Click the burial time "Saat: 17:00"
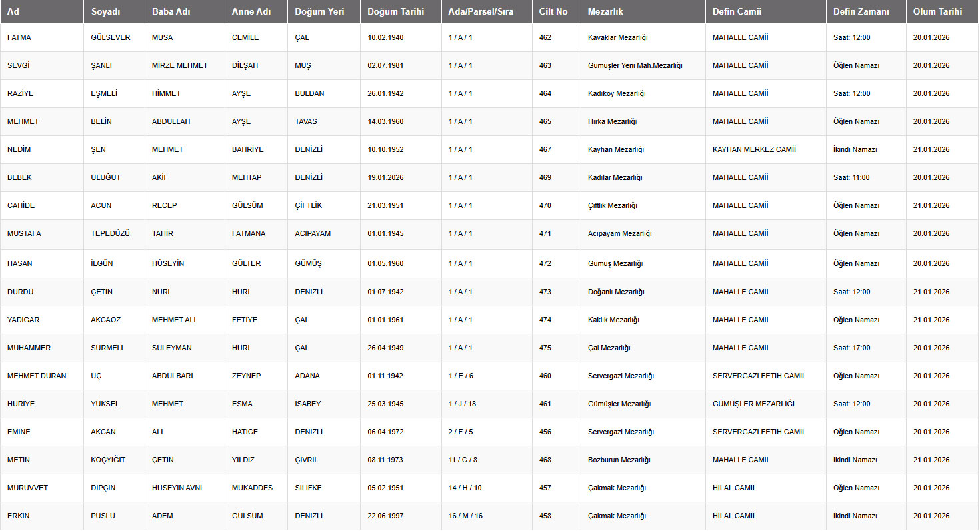Screen dimensions: 980x531 tap(851, 348)
